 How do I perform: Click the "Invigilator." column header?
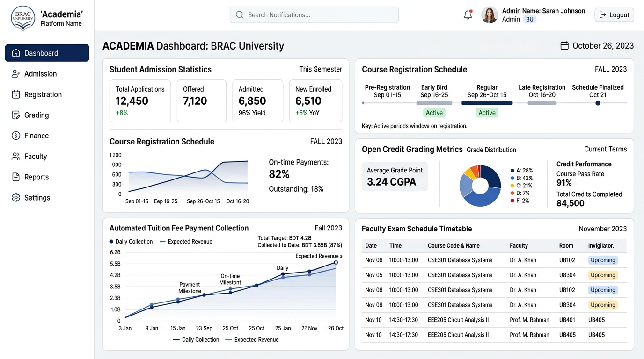[601, 246]
